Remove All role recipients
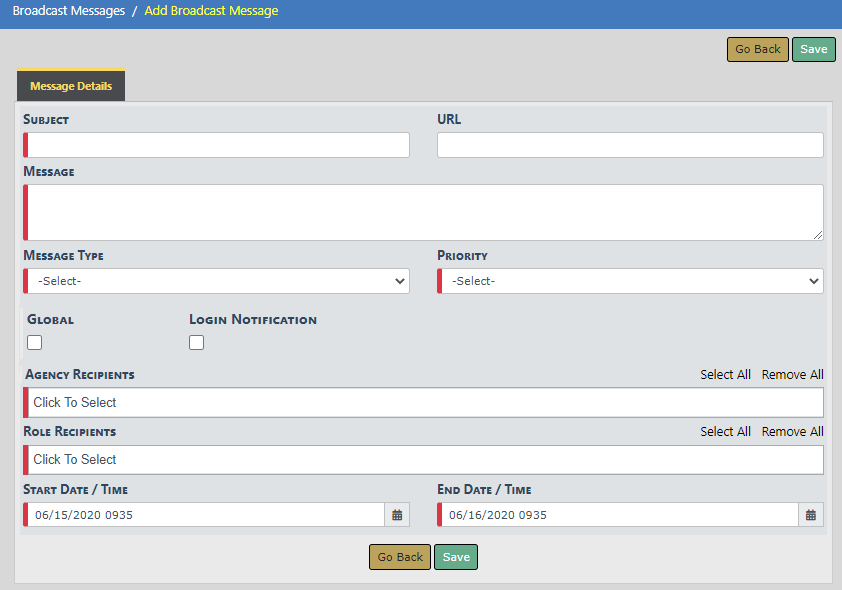The height and width of the screenshot is (590, 842). tap(792, 432)
